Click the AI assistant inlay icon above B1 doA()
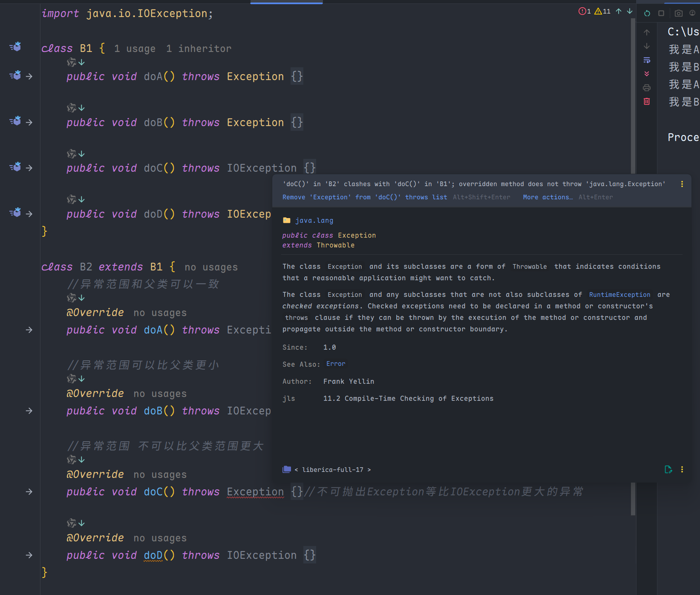Viewport: 700px width, 595px height. click(72, 63)
